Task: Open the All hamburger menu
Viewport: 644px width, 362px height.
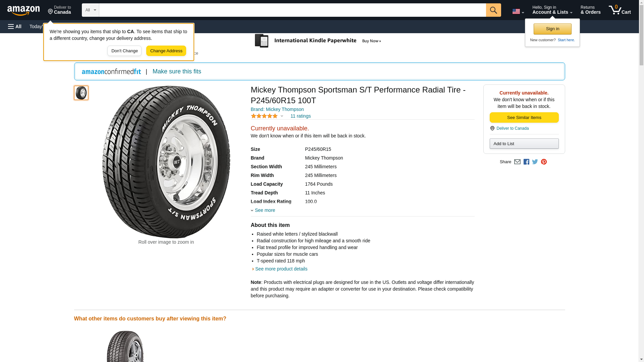Action: (x=15, y=26)
